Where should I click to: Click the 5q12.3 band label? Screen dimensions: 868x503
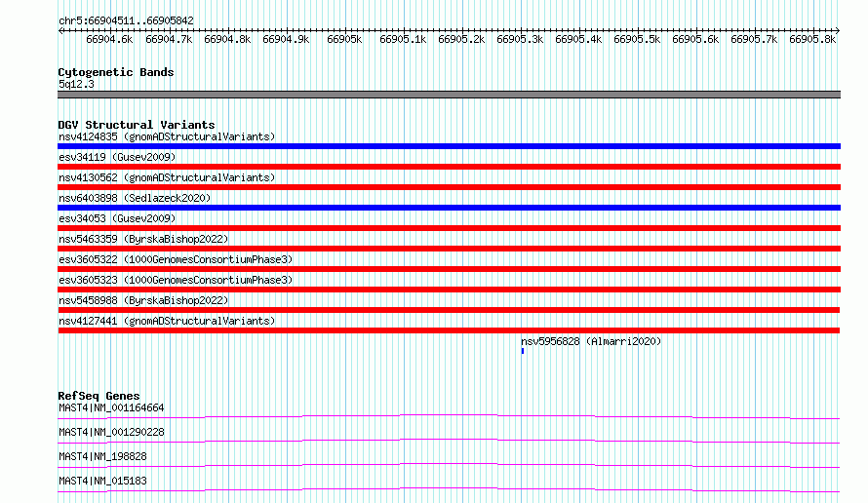coord(76,84)
